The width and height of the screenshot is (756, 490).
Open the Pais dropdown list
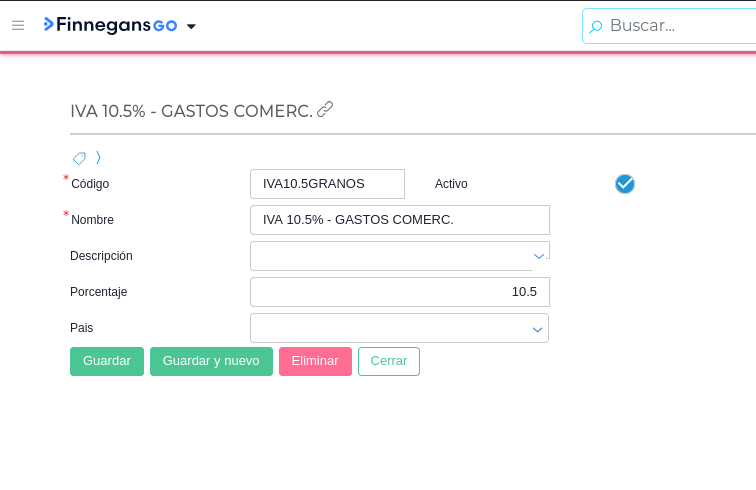537,329
